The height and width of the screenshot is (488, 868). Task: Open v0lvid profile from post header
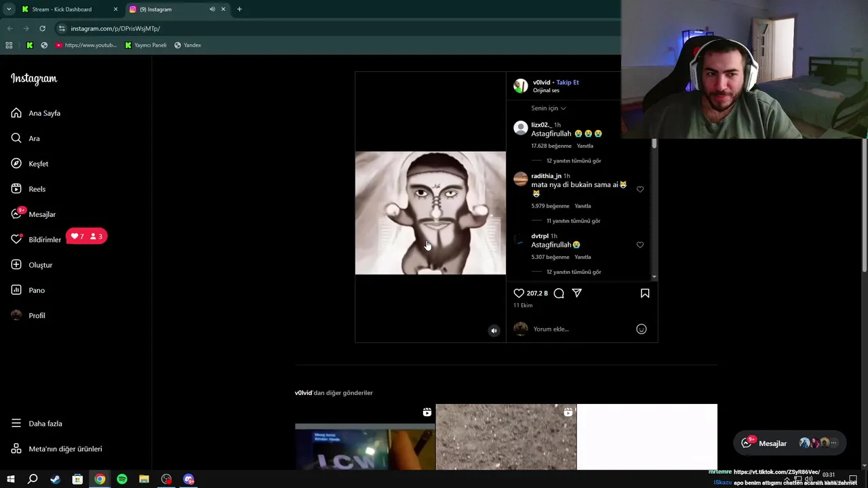click(x=541, y=82)
